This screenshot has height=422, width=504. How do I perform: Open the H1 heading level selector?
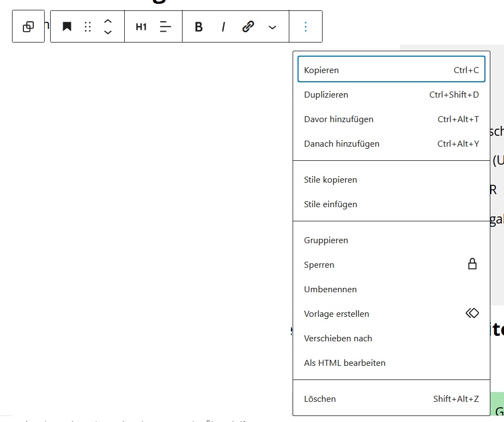(x=141, y=27)
